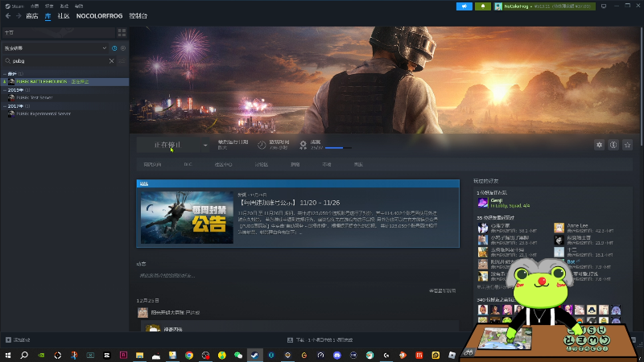Switch library to grid collections view
The image size is (644, 362).
click(x=122, y=32)
